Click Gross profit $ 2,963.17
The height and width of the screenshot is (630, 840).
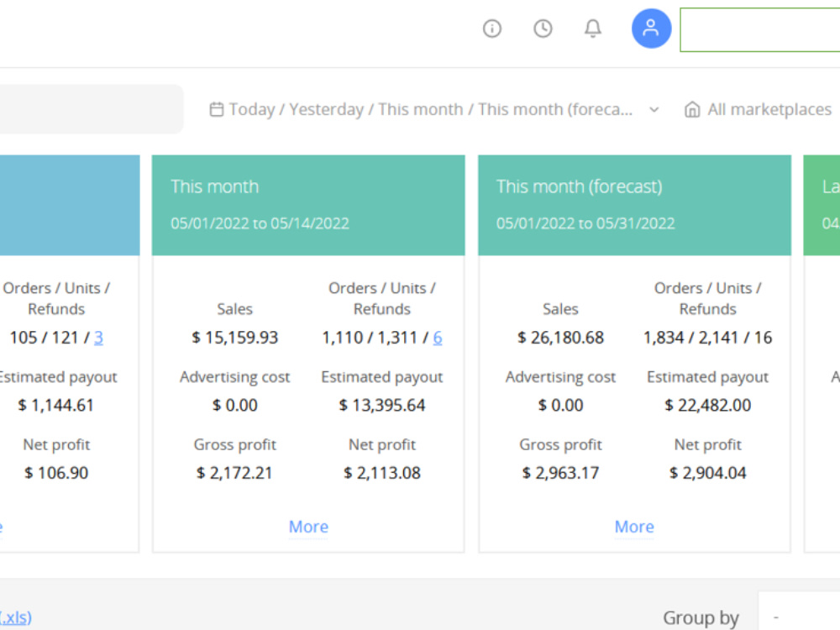coord(560,472)
